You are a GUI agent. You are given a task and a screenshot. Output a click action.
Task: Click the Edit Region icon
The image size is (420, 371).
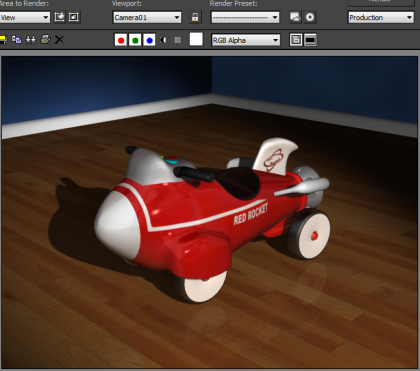(x=60, y=17)
